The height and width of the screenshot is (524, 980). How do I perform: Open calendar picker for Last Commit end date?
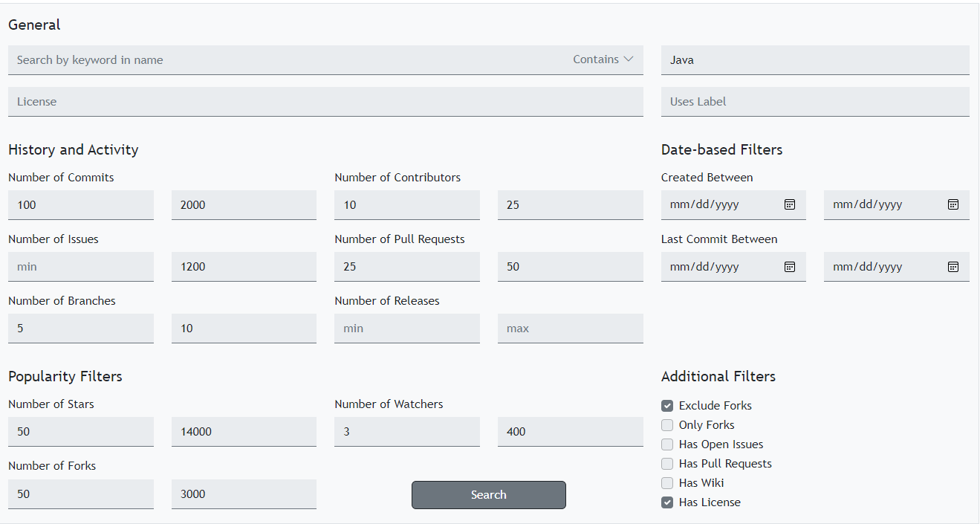[x=953, y=267]
